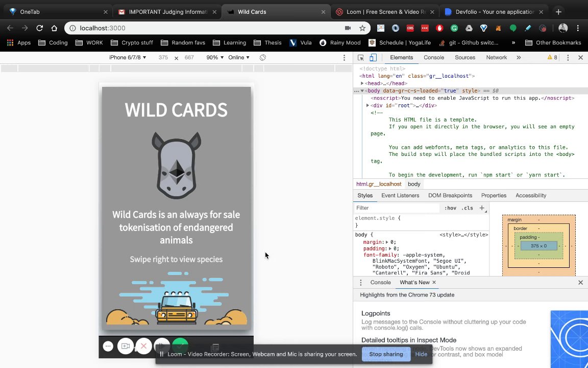
Task: Collapse the body element node
Action: pyautogui.click(x=362, y=91)
